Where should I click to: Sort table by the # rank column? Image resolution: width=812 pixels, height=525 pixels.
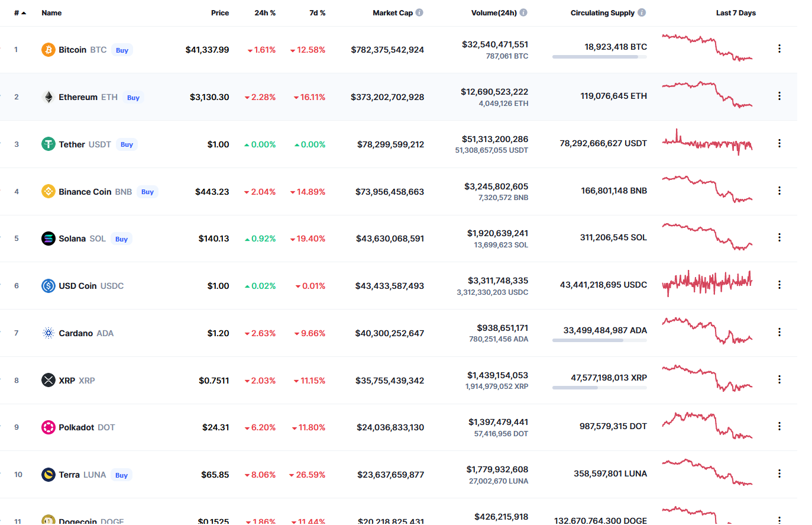(20, 12)
